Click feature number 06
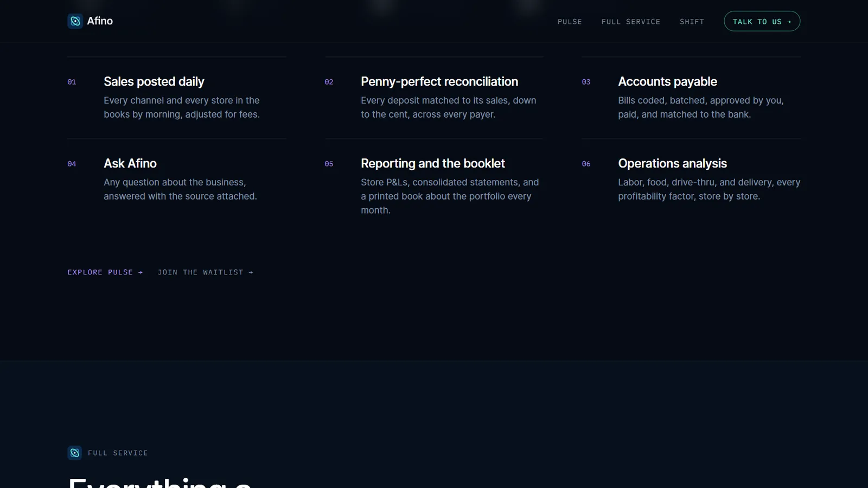The height and width of the screenshot is (488, 868). (x=586, y=164)
